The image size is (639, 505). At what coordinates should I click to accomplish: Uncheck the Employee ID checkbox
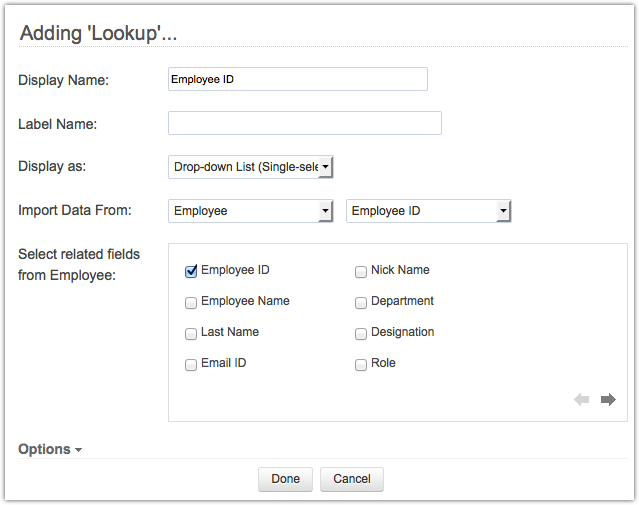(191, 271)
